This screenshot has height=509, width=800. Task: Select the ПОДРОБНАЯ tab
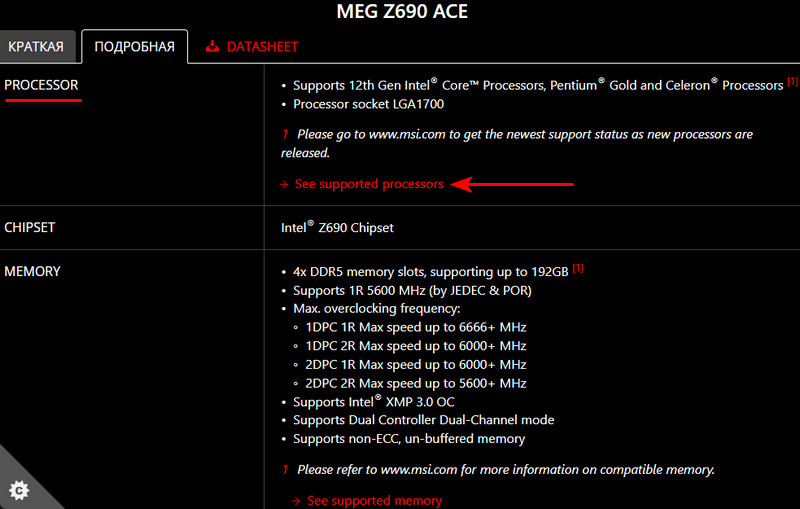135,46
